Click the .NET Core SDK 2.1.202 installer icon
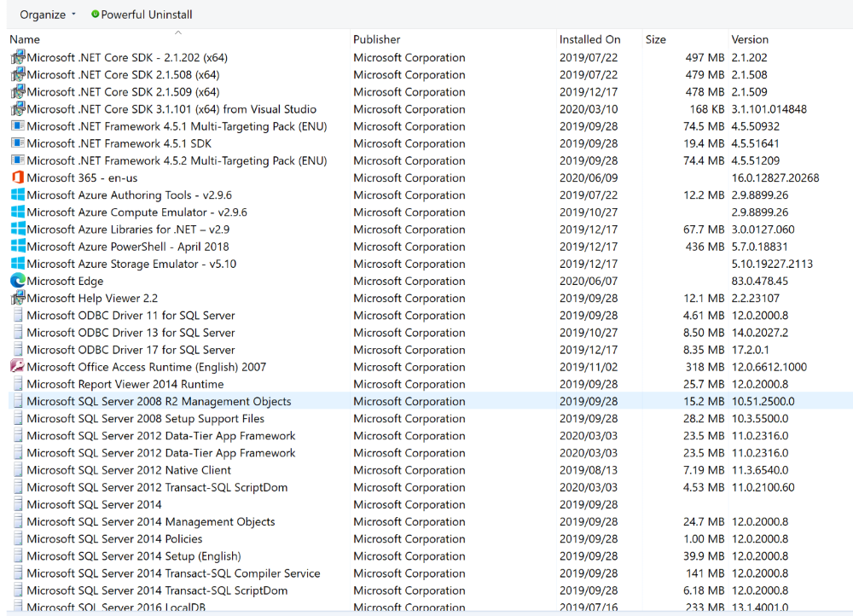This screenshot has height=616, width=853. [x=18, y=58]
